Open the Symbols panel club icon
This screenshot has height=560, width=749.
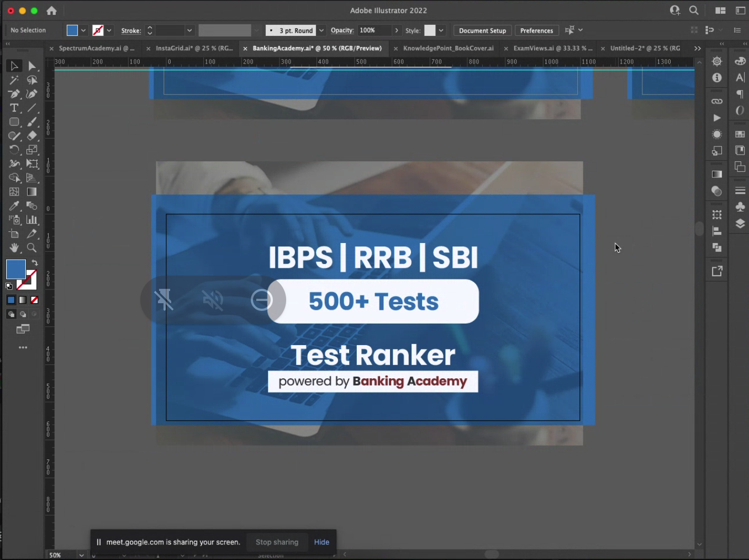point(740,207)
